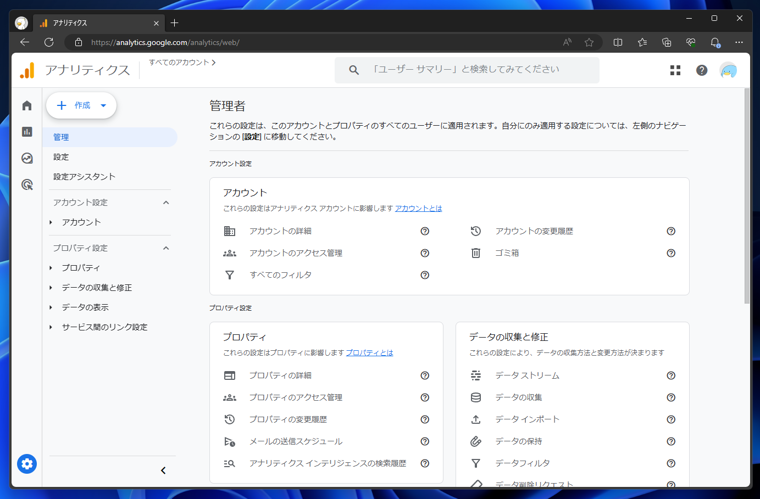This screenshot has height=499, width=760.
Task: Open the help question mark in header
Action: point(701,70)
